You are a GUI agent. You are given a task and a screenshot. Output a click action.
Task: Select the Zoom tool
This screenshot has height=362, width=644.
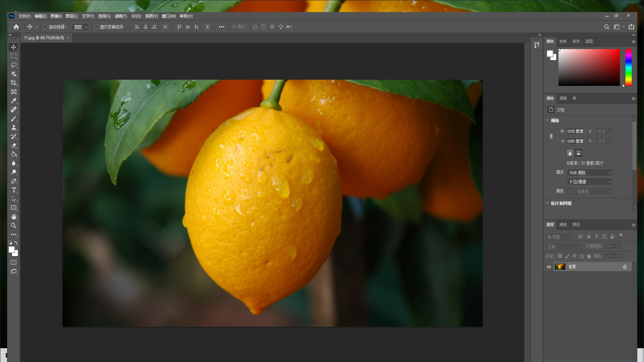tap(13, 226)
